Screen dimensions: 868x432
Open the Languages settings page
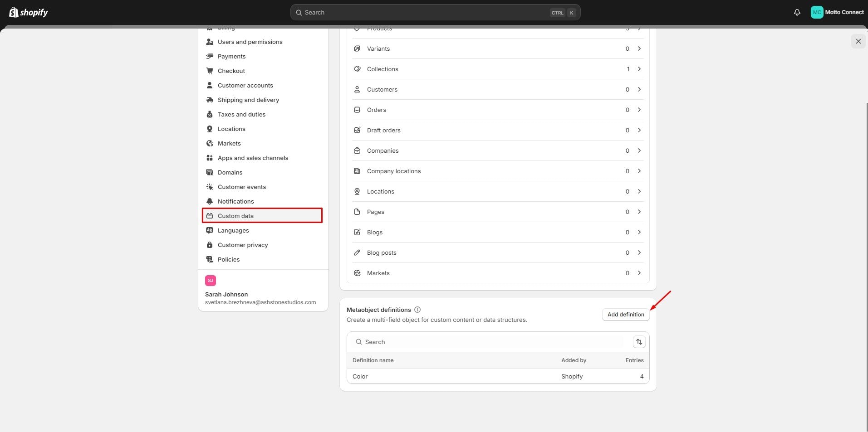pyautogui.click(x=233, y=230)
